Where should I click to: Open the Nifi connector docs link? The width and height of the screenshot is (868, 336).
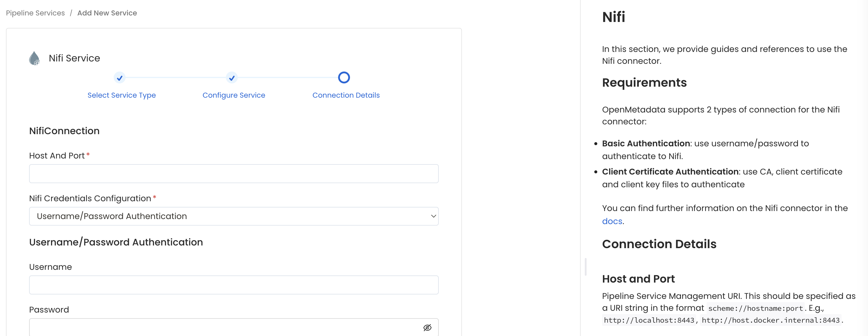[612, 221]
